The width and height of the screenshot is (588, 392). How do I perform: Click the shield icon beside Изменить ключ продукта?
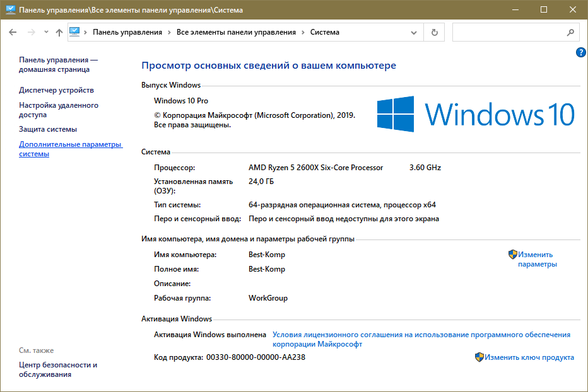pos(479,357)
